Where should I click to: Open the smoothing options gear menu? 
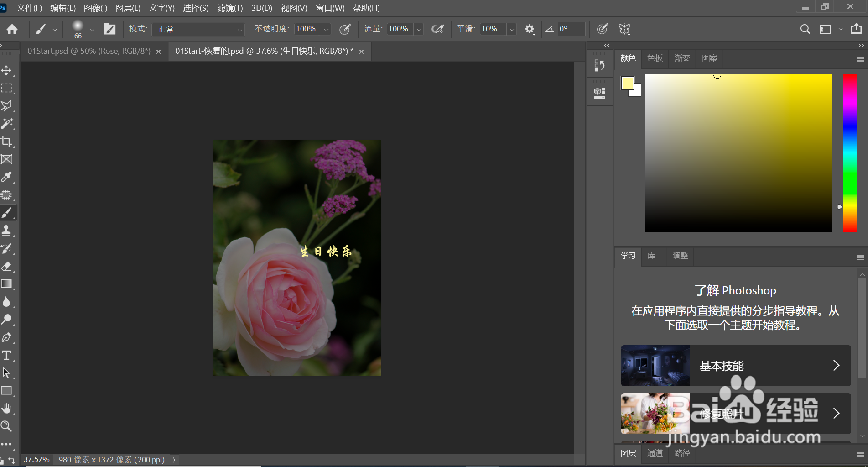tap(529, 29)
